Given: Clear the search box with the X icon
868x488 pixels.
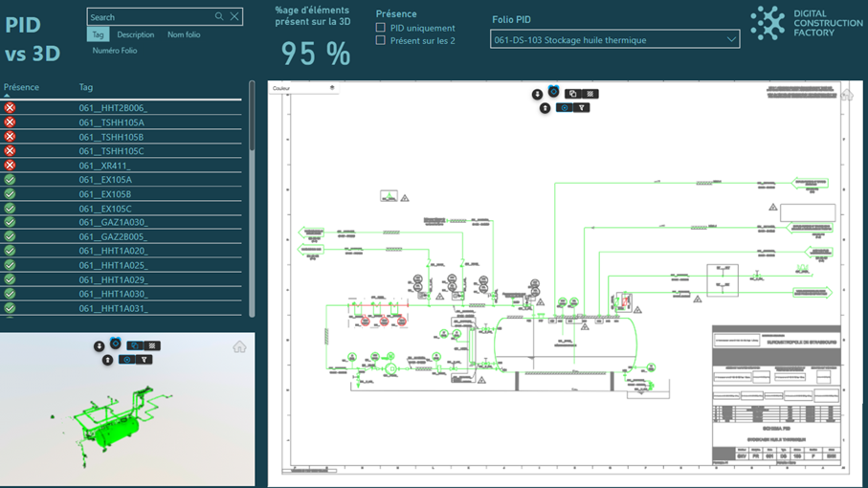Looking at the screenshot, I should [234, 17].
